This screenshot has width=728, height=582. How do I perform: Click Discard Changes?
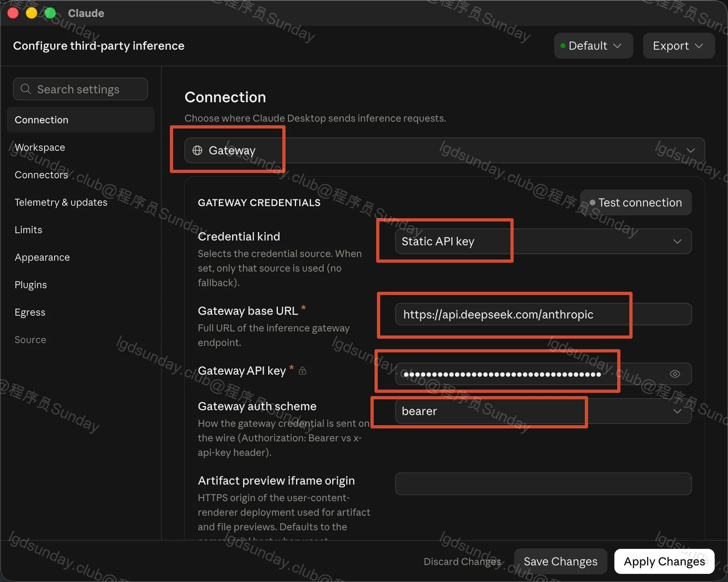point(462,562)
